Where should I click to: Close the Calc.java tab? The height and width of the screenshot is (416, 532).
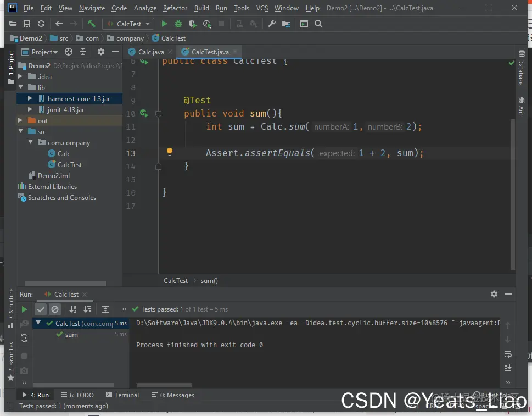[170, 52]
